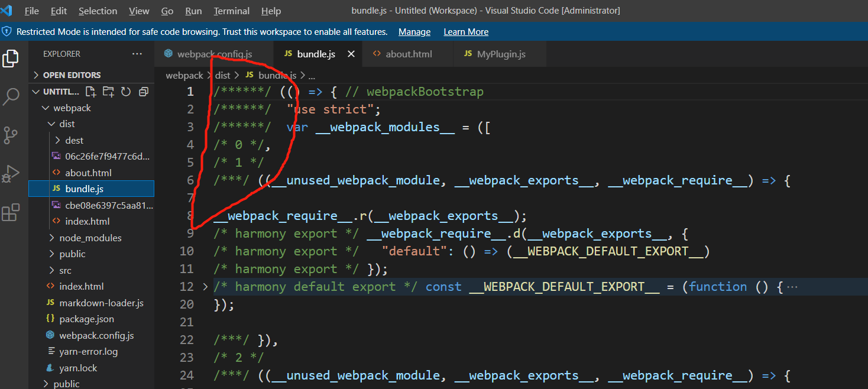
Task: Switch to the MyPlugin.js tab
Action: click(x=500, y=54)
